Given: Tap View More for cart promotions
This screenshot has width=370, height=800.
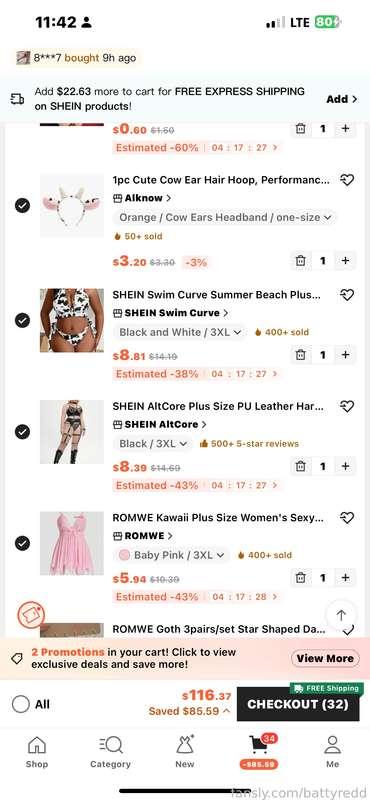Looking at the screenshot, I should pyautogui.click(x=325, y=658).
